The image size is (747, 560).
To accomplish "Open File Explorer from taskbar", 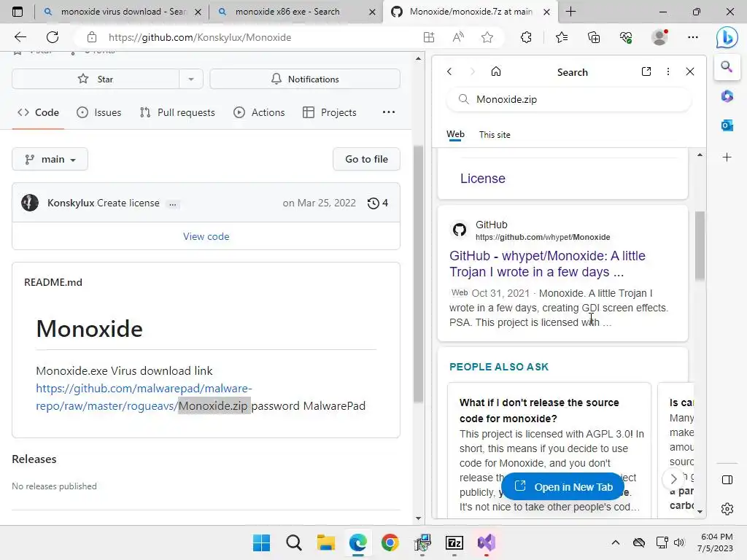I will (x=326, y=542).
